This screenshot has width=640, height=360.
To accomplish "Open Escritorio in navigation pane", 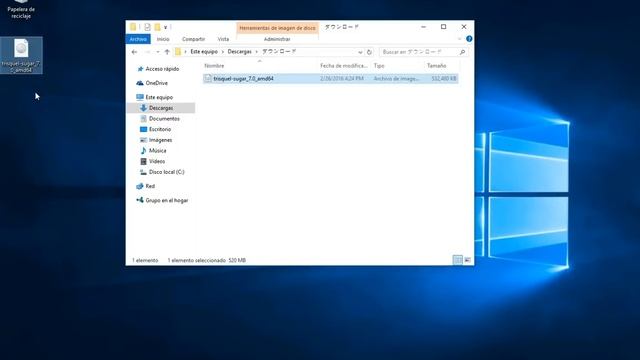I will (160, 129).
